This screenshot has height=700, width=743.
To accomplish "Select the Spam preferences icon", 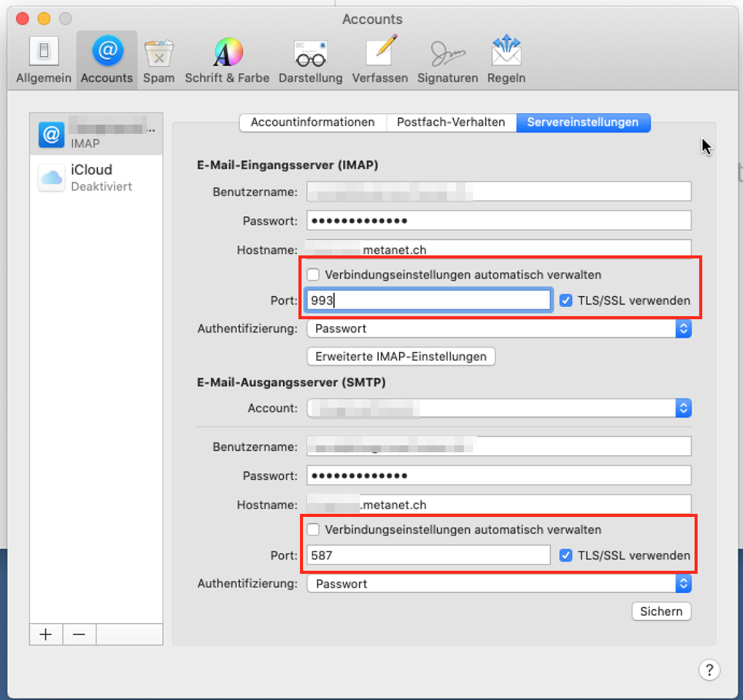I will [158, 60].
